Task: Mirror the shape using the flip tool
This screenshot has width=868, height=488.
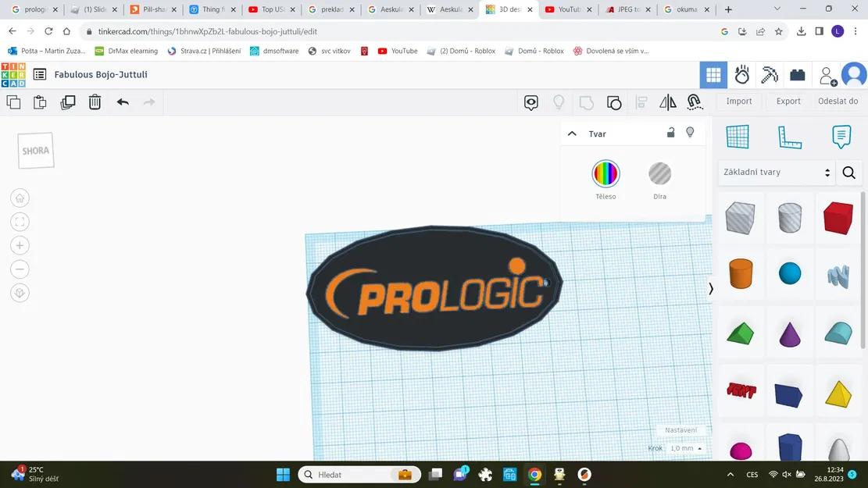Action: 668,102
